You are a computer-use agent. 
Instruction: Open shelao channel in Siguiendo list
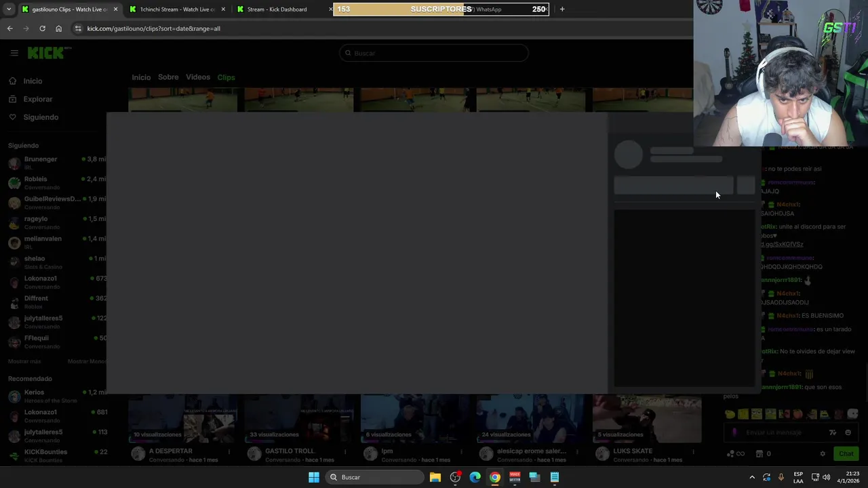pyautogui.click(x=56, y=262)
